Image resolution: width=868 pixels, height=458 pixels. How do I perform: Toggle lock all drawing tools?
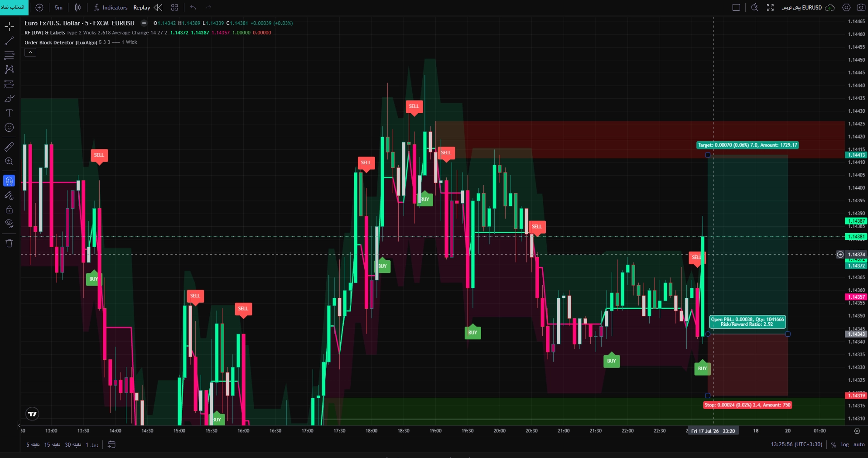tap(9, 210)
